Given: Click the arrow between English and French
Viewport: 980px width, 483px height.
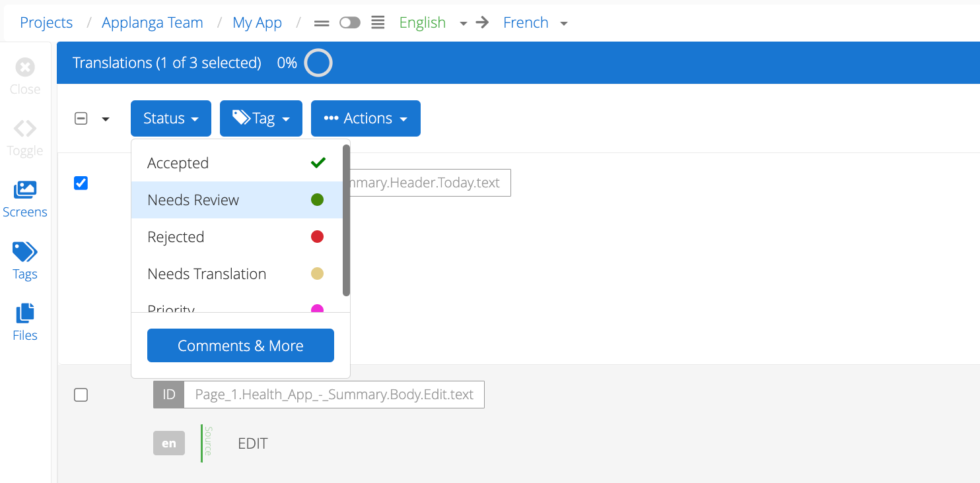Looking at the screenshot, I should coord(483,22).
